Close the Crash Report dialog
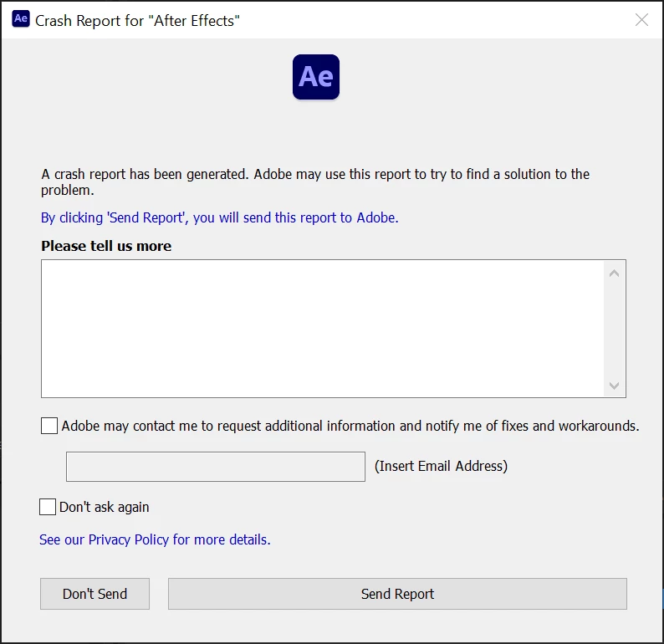This screenshot has width=664, height=644. pyautogui.click(x=641, y=19)
